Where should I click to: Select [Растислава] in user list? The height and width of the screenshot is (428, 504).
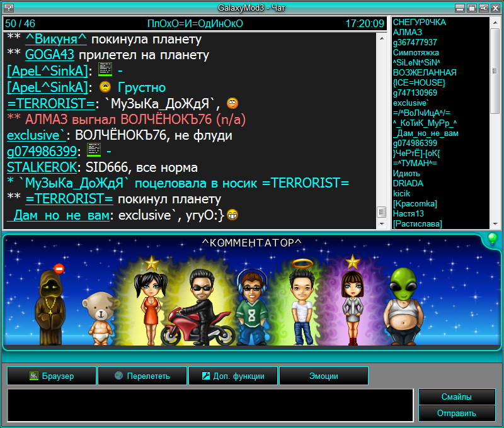click(x=418, y=224)
